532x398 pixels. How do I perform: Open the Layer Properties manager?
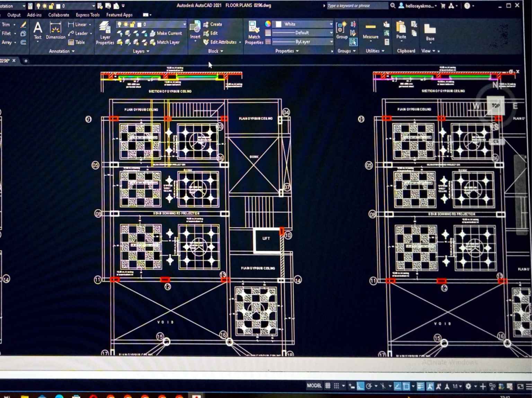[105, 33]
